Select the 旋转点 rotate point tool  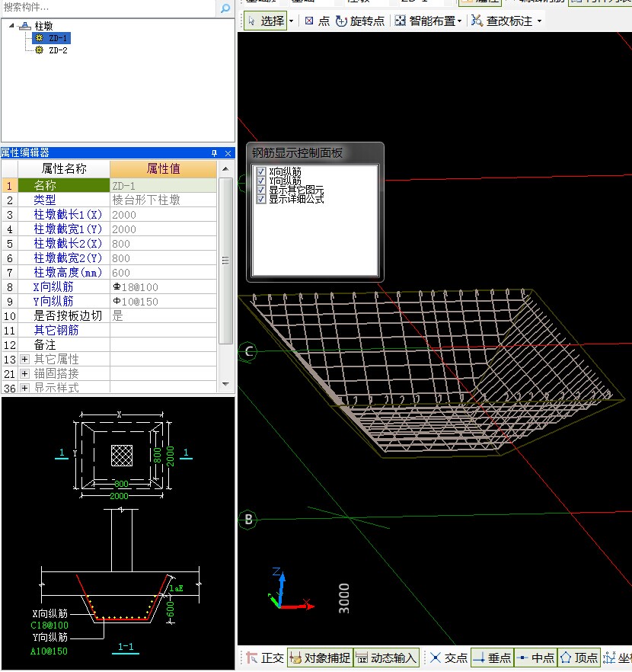pyautogui.click(x=359, y=21)
